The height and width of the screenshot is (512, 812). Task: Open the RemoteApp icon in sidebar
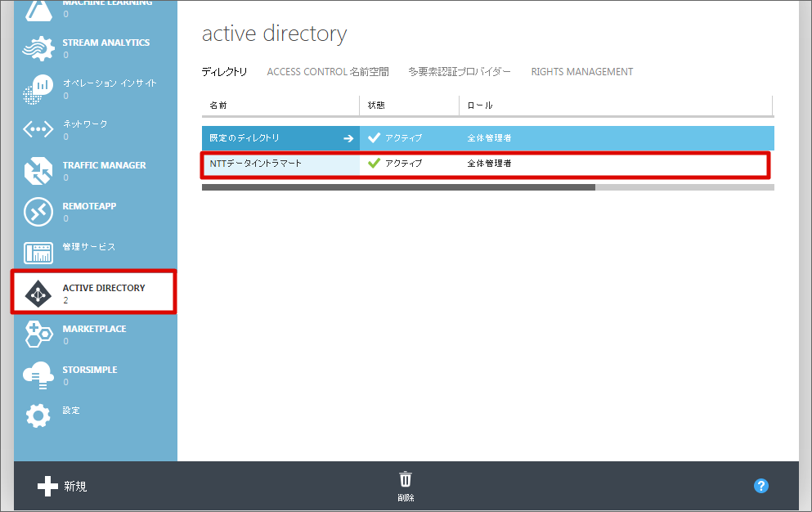point(38,212)
